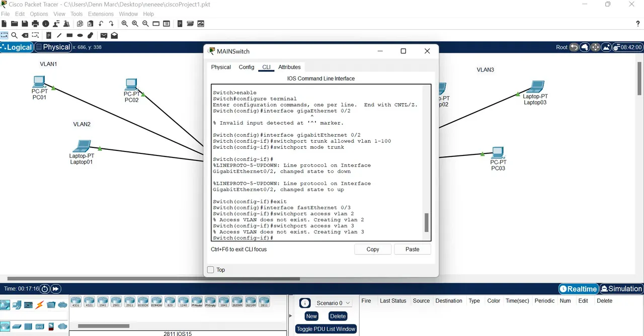Select the Place Note tool
This screenshot has height=336, width=644.
coord(49,35)
